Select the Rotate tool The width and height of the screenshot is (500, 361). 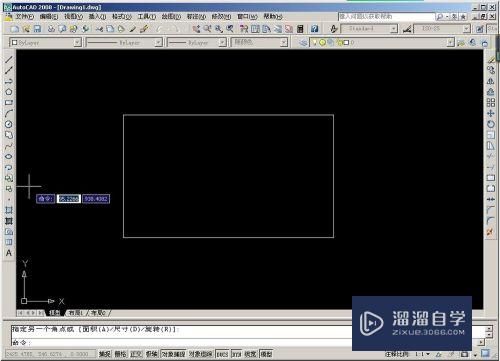pos(491,124)
